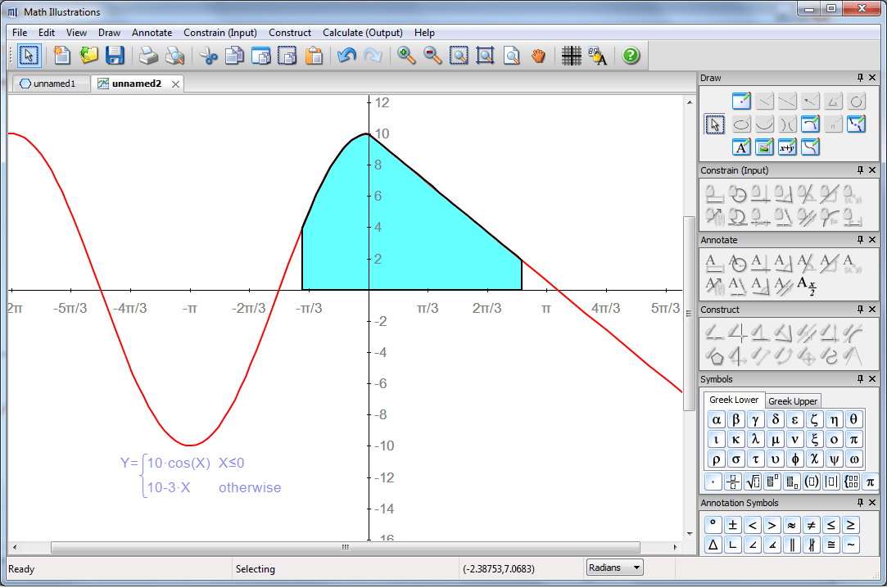The height and width of the screenshot is (588, 887).
Task: Click the Zoom Out magnifier icon
Action: tap(432, 56)
